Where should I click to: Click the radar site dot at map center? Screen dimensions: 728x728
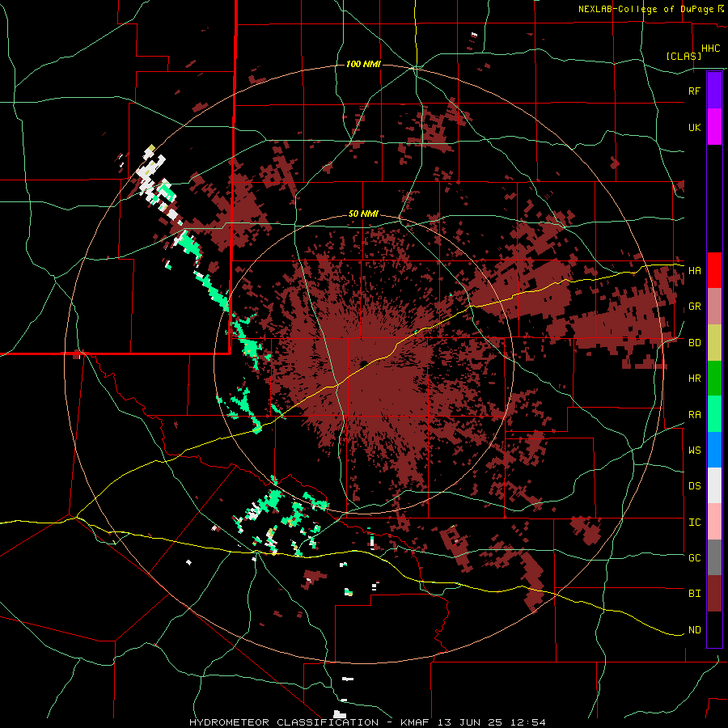364,363
